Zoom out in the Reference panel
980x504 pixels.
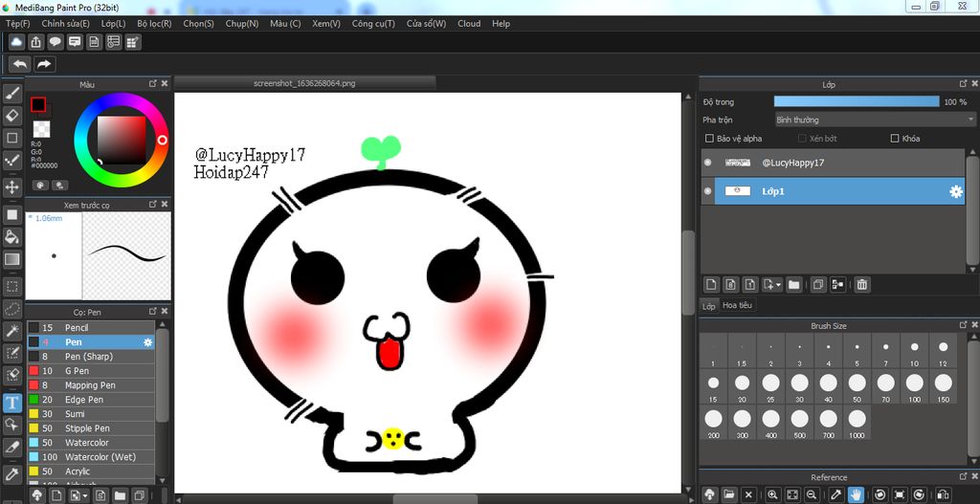(812, 494)
